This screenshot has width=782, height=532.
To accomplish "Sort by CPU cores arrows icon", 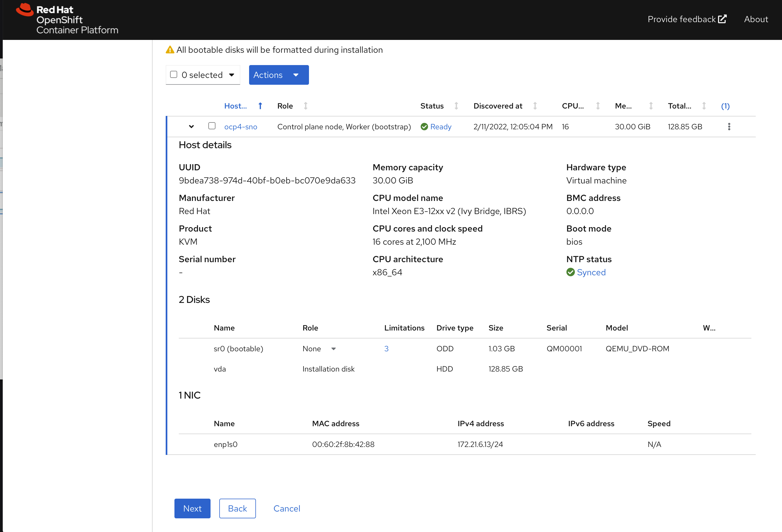I will click(598, 106).
